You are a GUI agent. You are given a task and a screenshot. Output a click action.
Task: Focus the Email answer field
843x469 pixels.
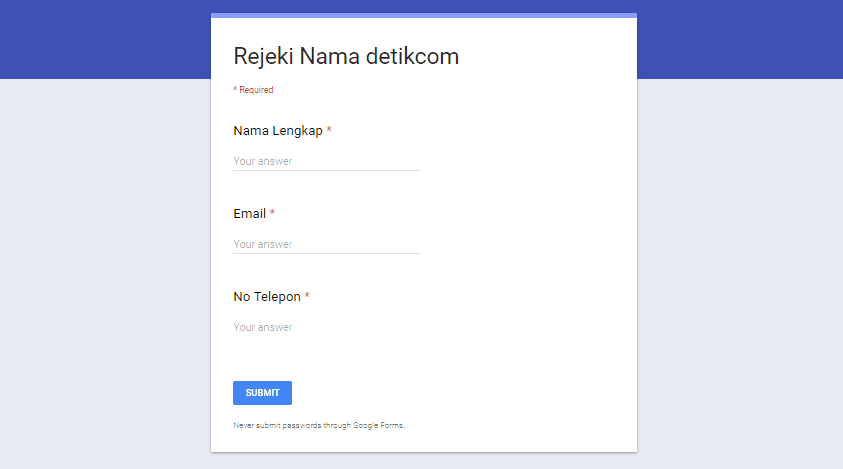pos(326,244)
